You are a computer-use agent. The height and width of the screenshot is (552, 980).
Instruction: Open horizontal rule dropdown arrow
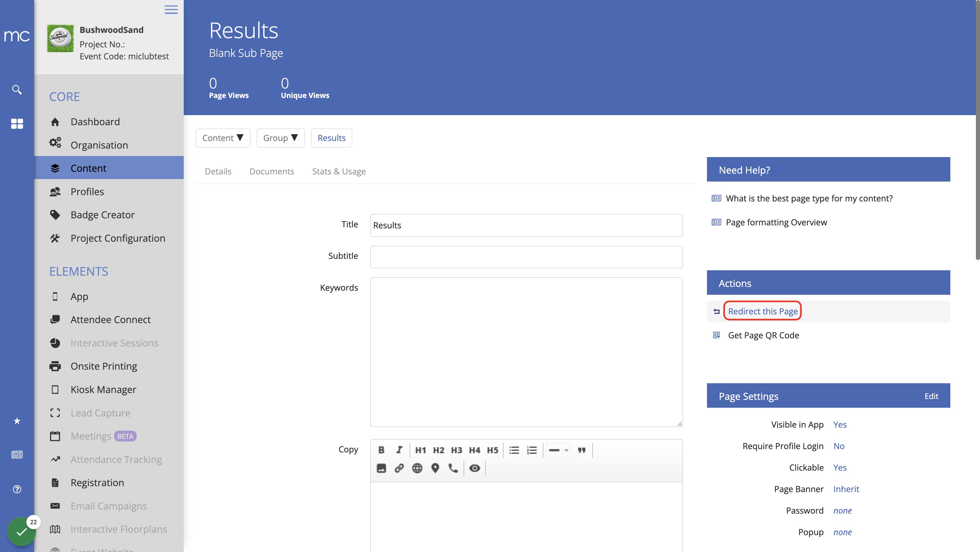(566, 450)
